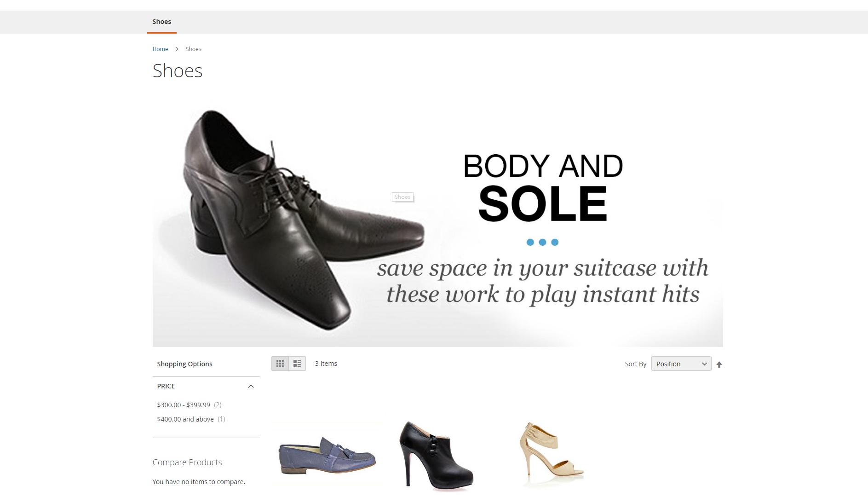Collapse the PRICE filter chevron
Image resolution: width=868 pixels, height=497 pixels.
pos(251,386)
